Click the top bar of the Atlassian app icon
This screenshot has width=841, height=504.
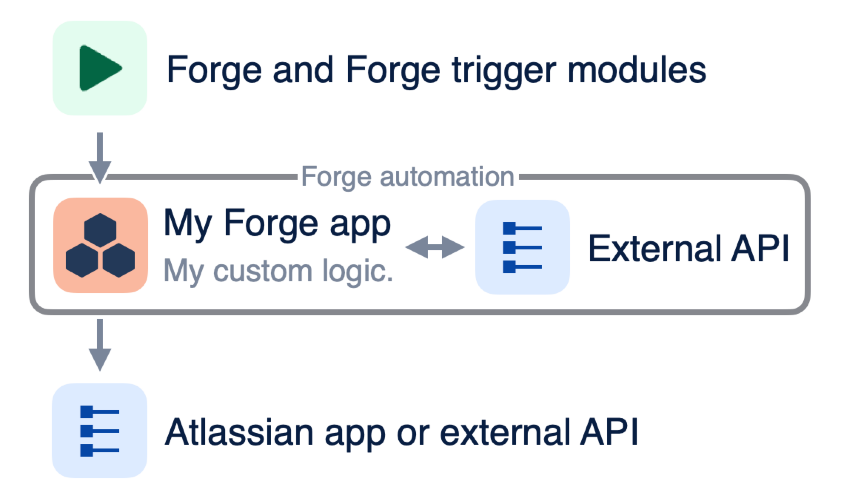click(99, 411)
